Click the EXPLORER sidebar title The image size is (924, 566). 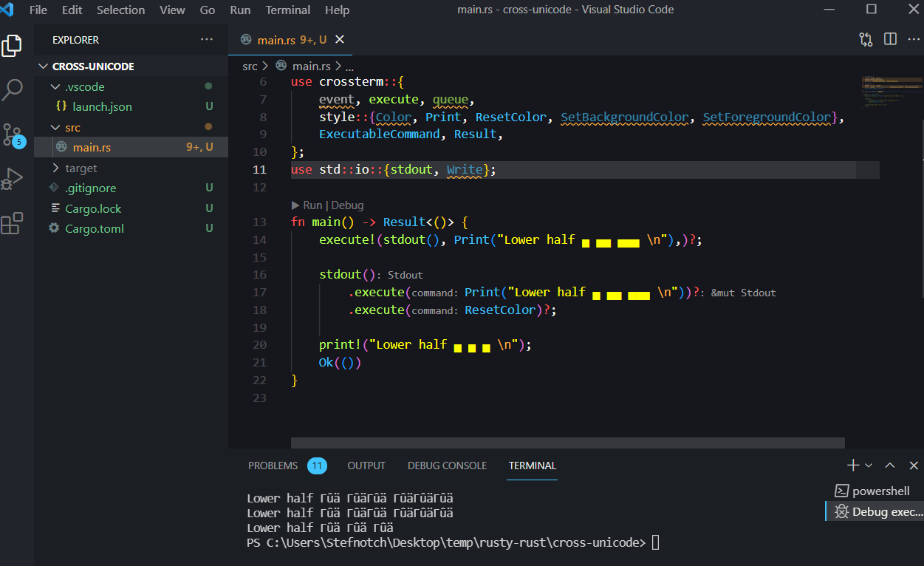click(75, 40)
